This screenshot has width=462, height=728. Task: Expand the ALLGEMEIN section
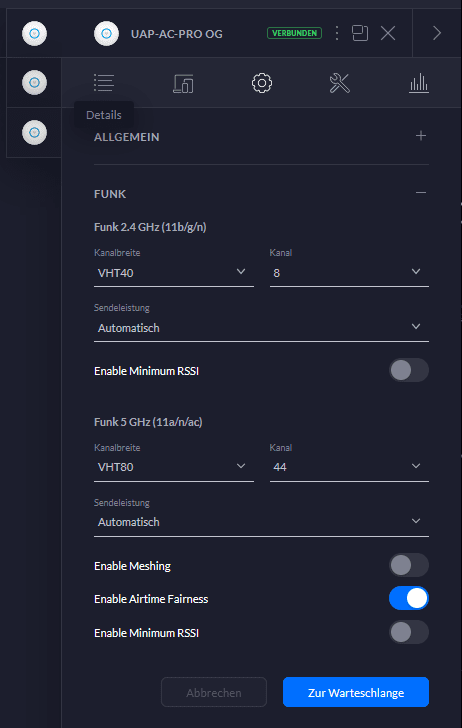(421, 136)
